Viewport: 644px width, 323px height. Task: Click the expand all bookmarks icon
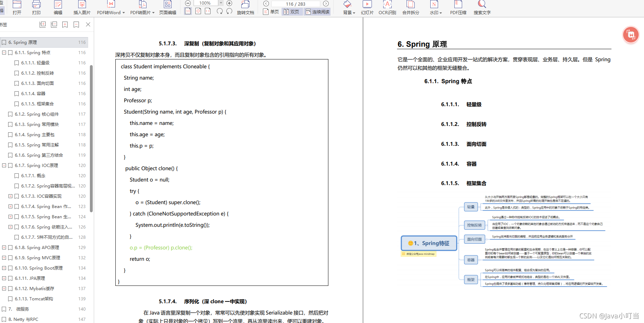point(43,24)
